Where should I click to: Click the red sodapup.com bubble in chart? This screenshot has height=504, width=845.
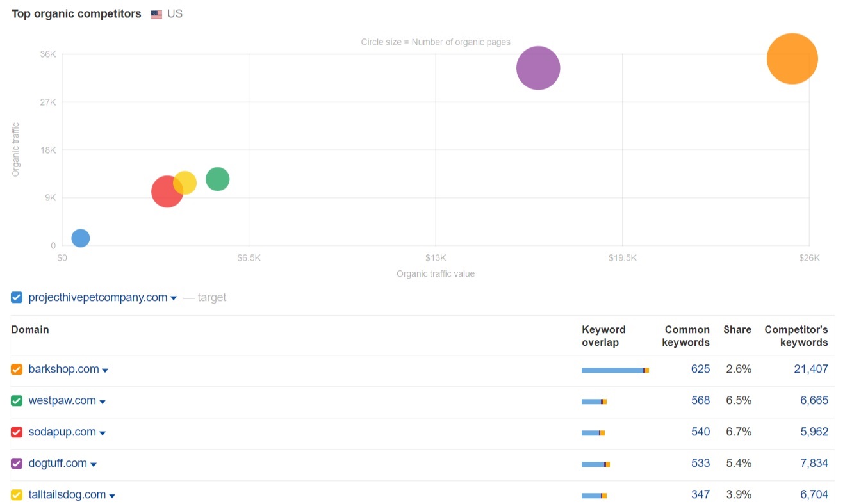click(x=165, y=192)
